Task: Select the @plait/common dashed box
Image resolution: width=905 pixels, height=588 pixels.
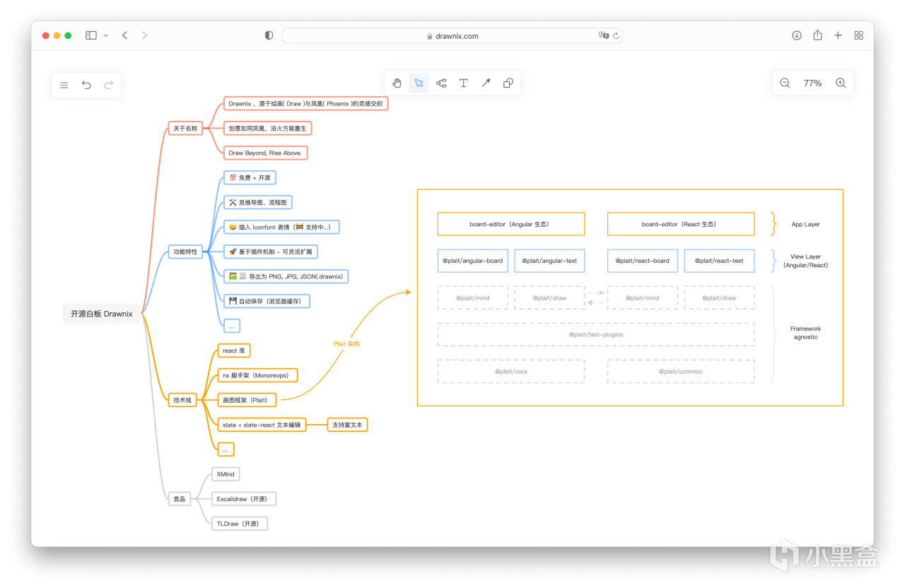Action: [x=681, y=371]
